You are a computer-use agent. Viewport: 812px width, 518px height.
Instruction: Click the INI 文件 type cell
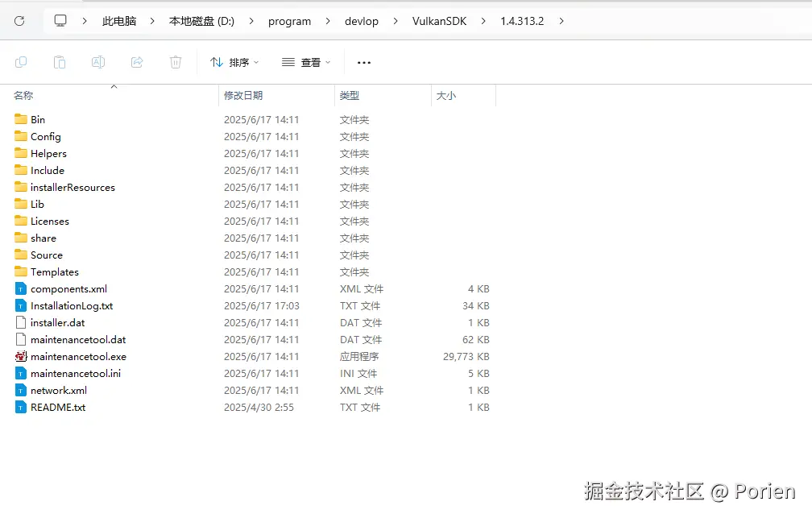pyautogui.click(x=358, y=374)
